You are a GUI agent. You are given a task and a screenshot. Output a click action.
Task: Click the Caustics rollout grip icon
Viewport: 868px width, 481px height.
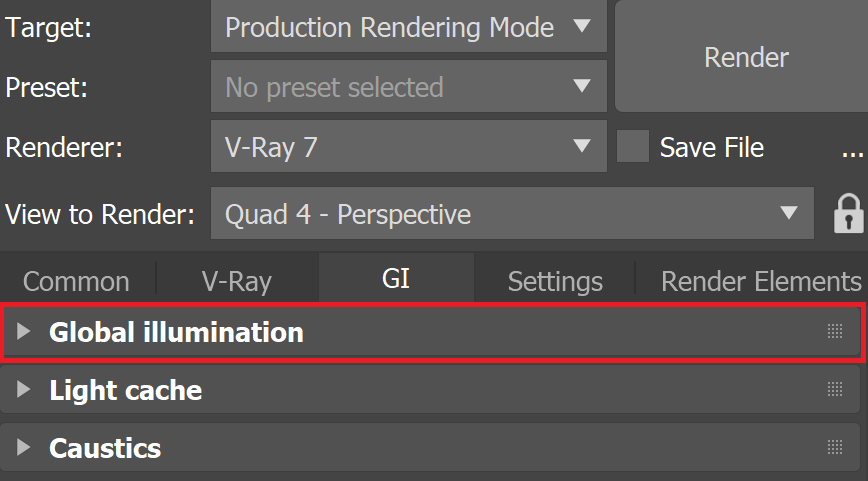tap(835, 447)
